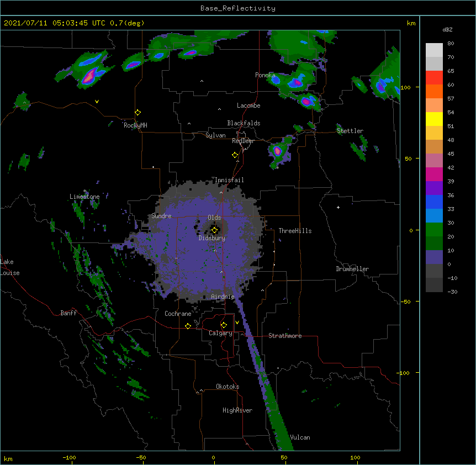This screenshot has height=465, width=476.
Task: Click the yellow diamond marker beneath Cochrane
Action: coord(188,326)
